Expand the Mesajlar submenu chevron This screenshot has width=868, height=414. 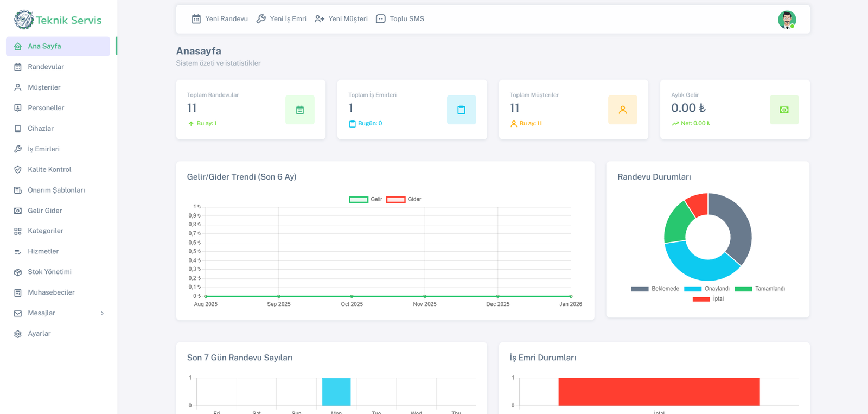[102, 313]
